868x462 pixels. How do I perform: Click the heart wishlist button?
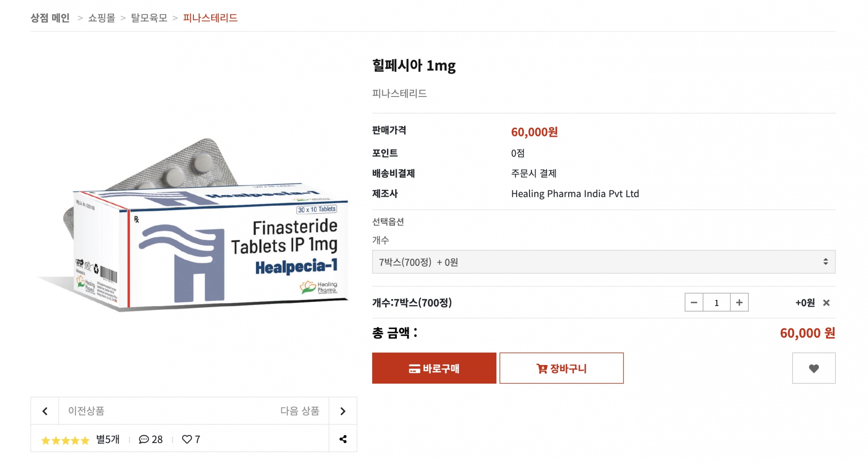pyautogui.click(x=813, y=368)
